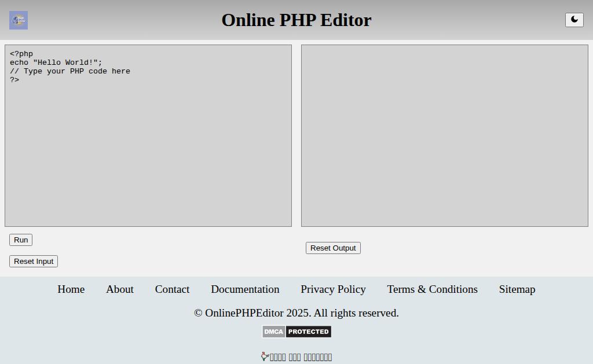Open the Documentation footer link
The image size is (593, 364).
(245, 289)
